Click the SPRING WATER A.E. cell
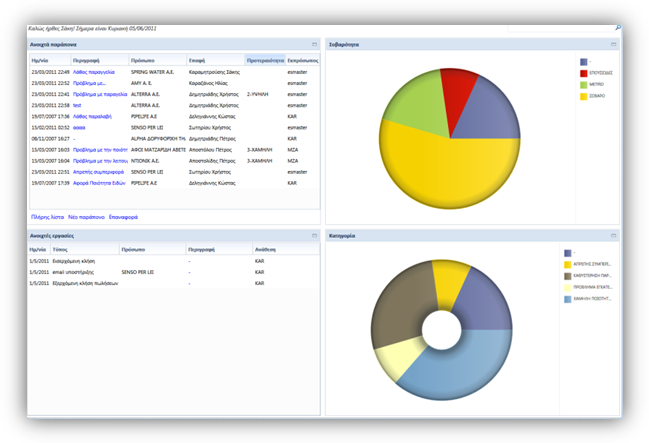Viewport: 649px width, 443px height. (152, 72)
